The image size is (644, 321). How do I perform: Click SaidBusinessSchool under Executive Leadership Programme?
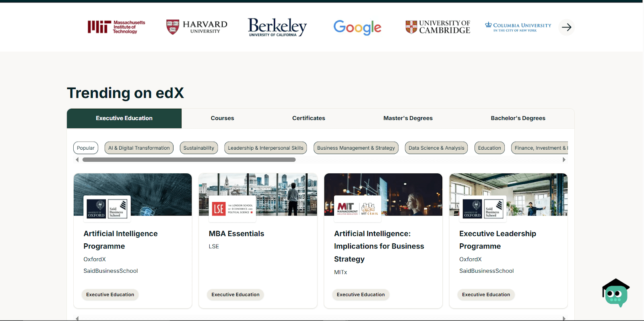pyautogui.click(x=487, y=271)
